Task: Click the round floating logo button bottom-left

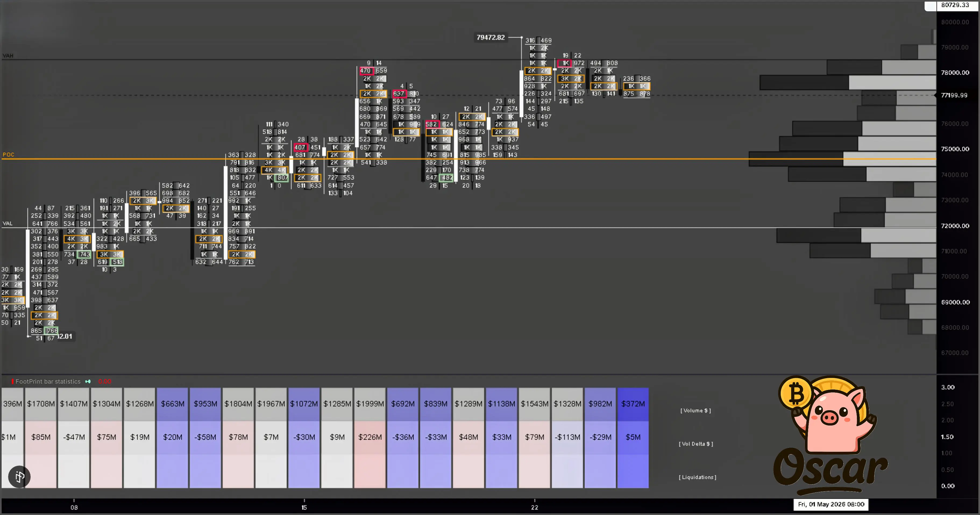Action: (x=19, y=476)
